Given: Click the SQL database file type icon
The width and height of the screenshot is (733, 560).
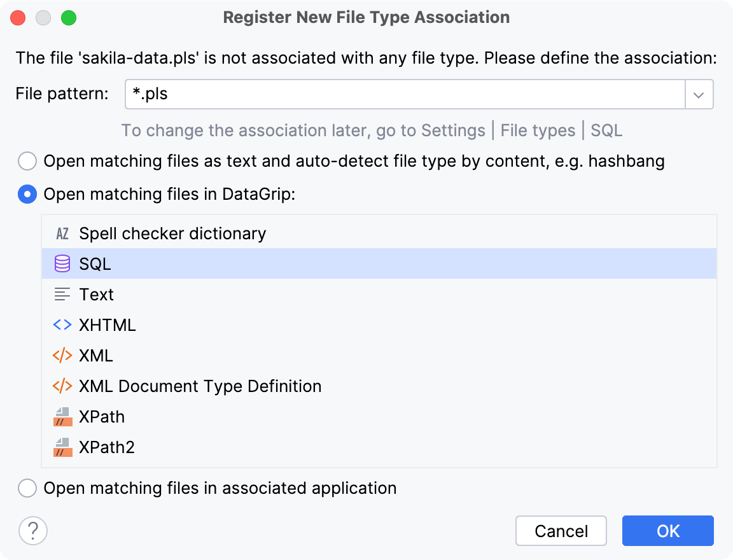Looking at the screenshot, I should 62,263.
